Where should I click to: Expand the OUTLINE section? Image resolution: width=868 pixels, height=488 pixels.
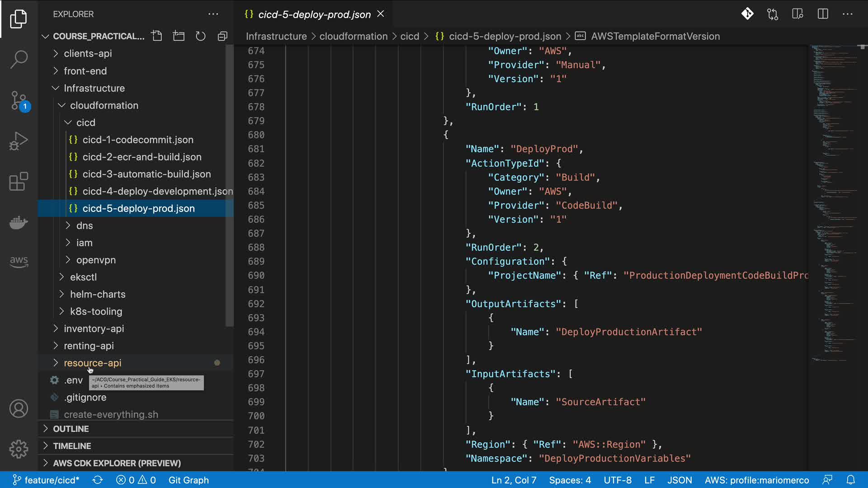[71, 429]
